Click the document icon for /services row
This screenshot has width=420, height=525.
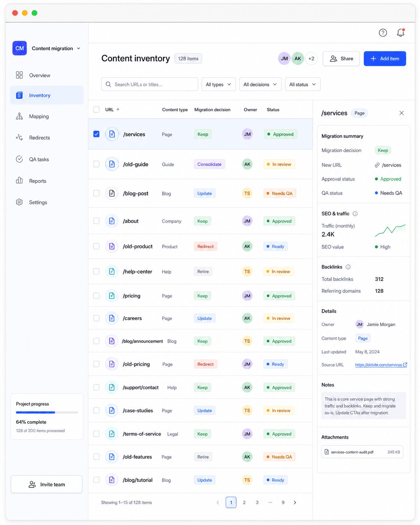pos(112,134)
